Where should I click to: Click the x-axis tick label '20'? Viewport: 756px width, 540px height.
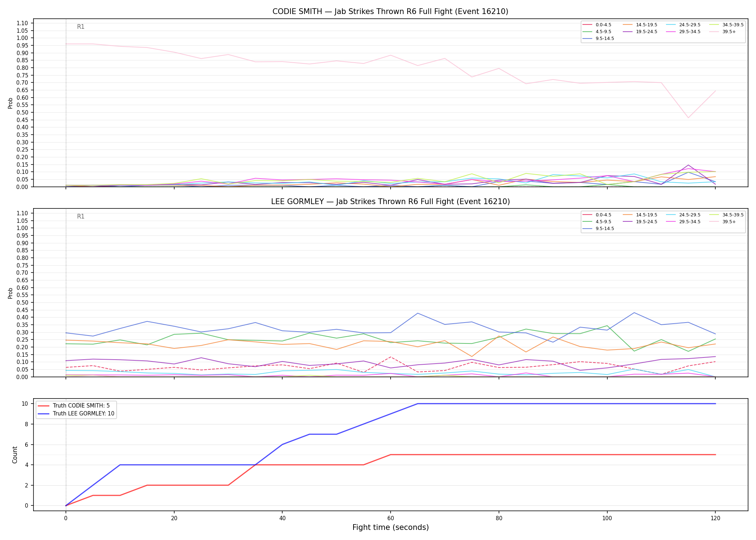[174, 518]
